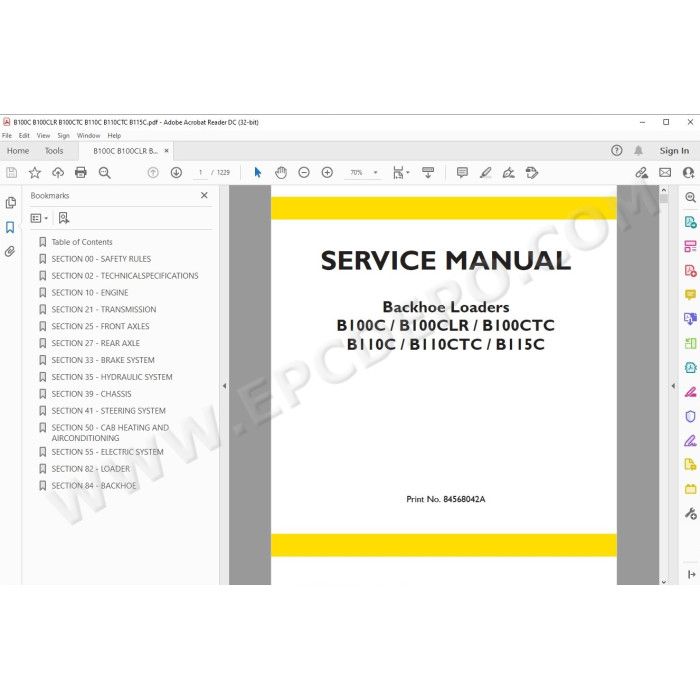The width and height of the screenshot is (700, 700).
Task: Click the stamp tool icon
Action: 532,172
